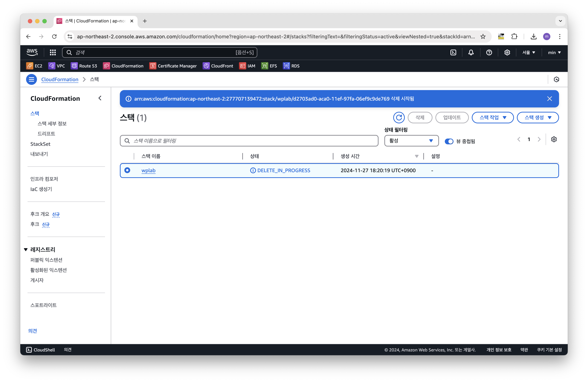Expand the 스택 작업 dropdown
The width and height of the screenshot is (588, 382).
(x=493, y=117)
